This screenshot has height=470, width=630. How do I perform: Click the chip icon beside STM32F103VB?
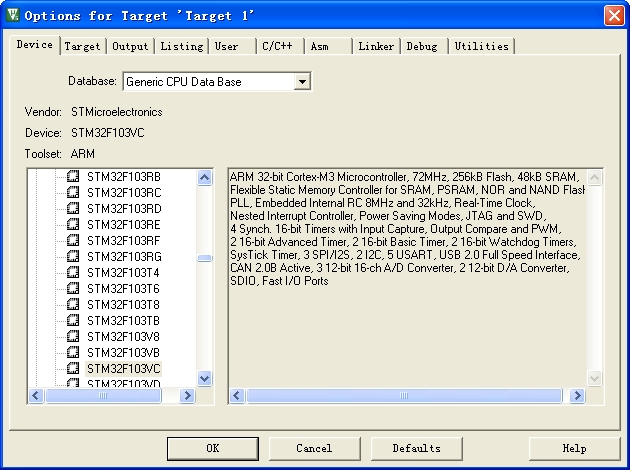tap(73, 352)
